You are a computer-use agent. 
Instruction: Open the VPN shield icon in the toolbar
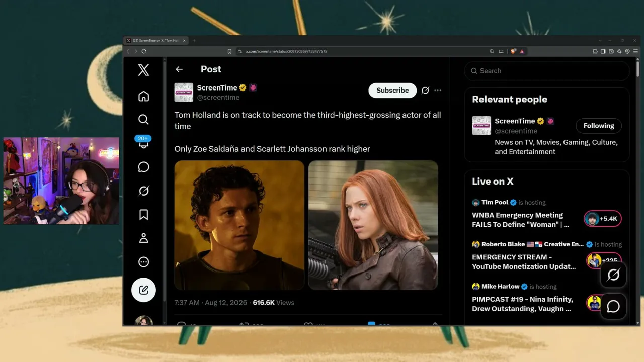(x=627, y=51)
